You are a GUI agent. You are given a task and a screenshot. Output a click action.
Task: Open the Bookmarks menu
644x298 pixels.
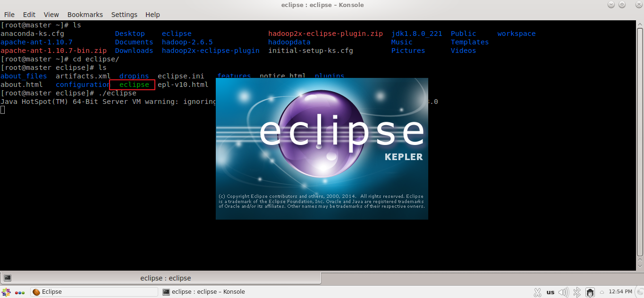point(85,15)
